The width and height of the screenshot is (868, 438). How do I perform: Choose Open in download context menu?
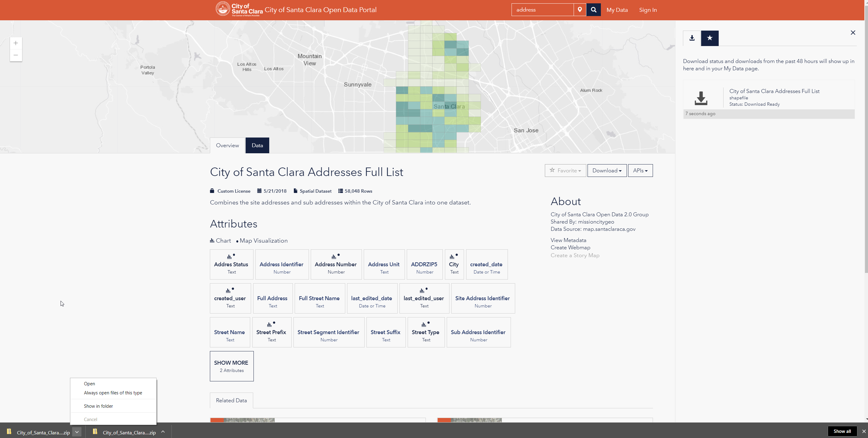pos(113,384)
